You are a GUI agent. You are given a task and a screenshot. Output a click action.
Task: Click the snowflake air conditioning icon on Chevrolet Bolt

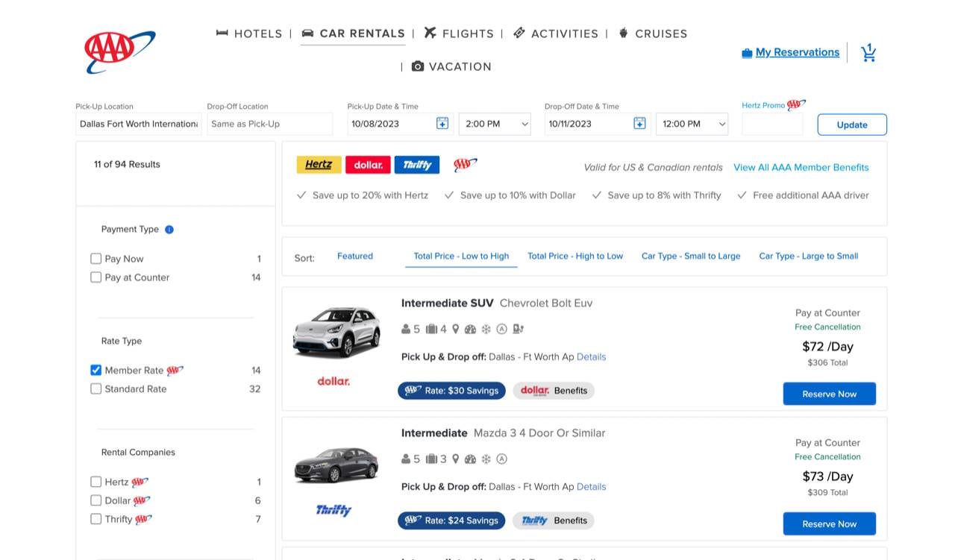[x=486, y=328]
